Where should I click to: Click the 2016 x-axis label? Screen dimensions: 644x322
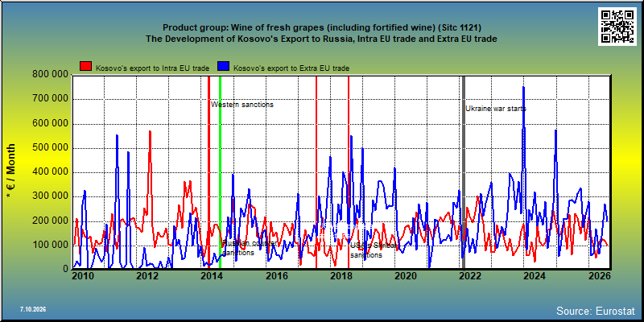pyautogui.click(x=276, y=276)
